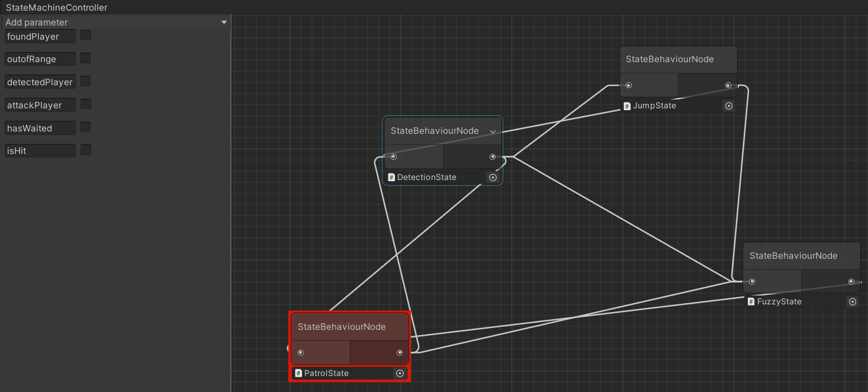The image size is (868, 392).
Task: Click the output port of the DetectionState node
Action: tap(493, 157)
